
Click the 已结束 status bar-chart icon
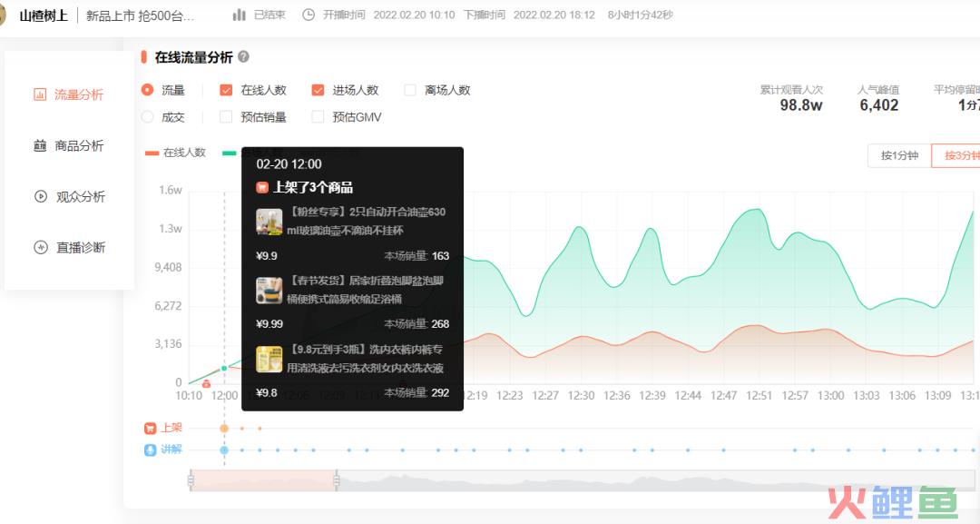click(x=240, y=15)
